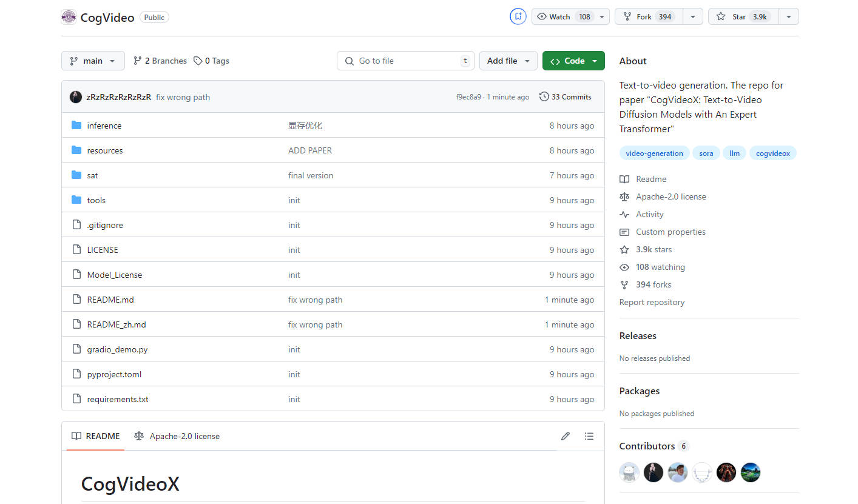Viewport: 858px width, 504px height.
Task: Open the green Code dropdown
Action: (573, 61)
